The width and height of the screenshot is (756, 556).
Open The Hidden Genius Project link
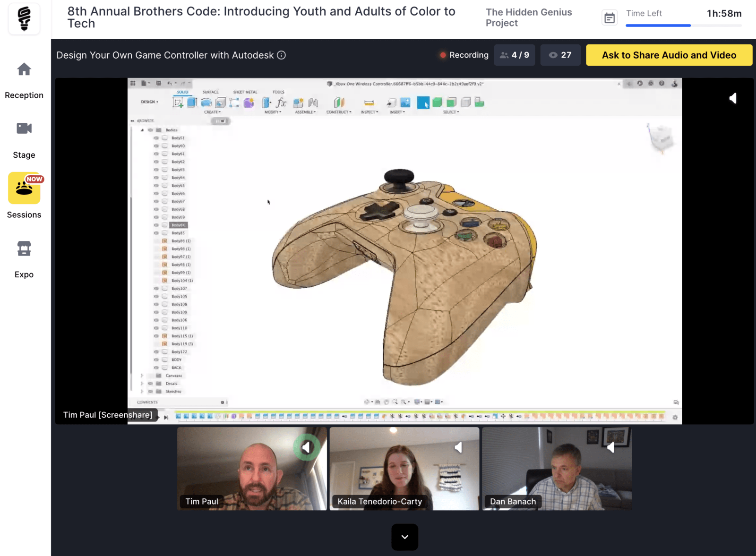coord(528,17)
